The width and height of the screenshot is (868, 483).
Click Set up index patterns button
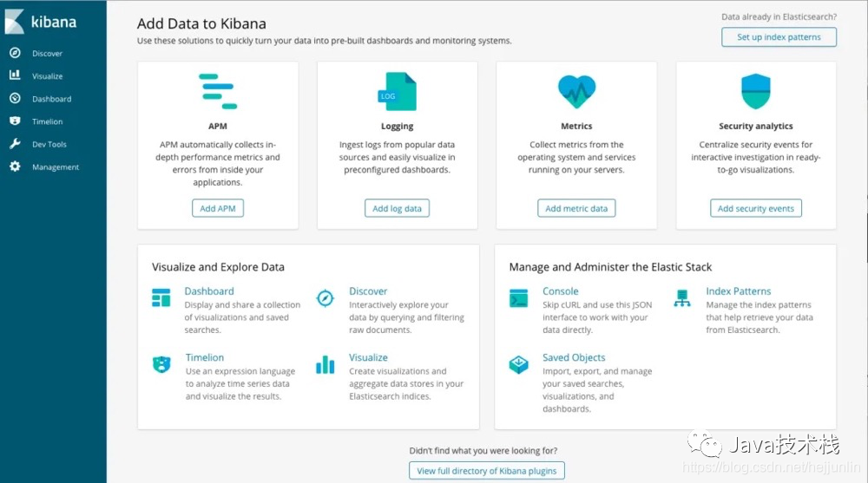pos(779,37)
